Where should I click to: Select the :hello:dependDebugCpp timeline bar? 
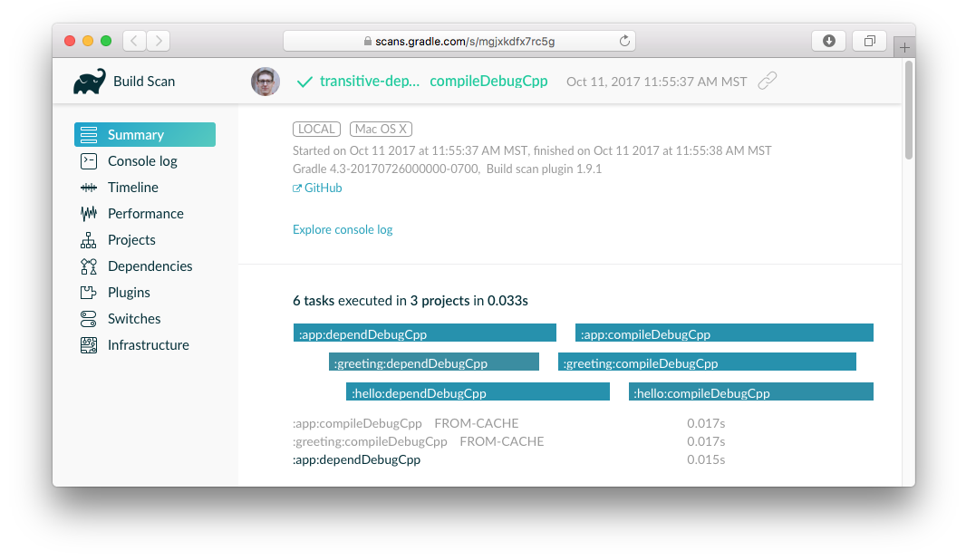(x=478, y=391)
